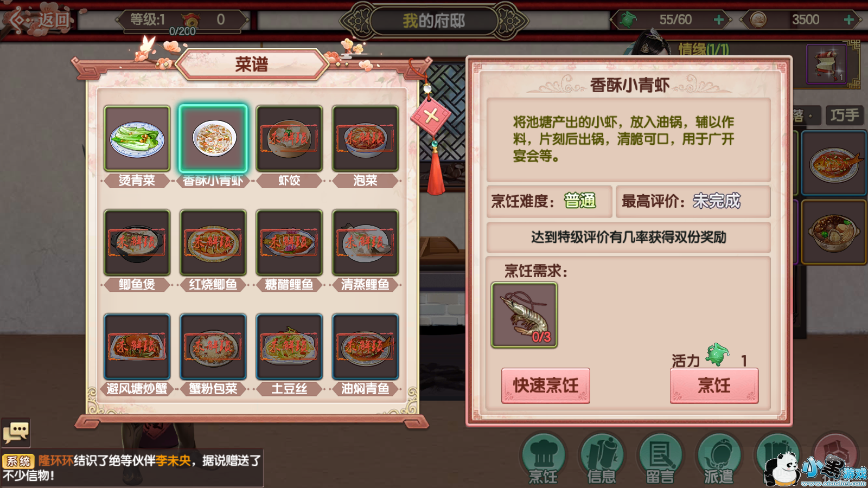This screenshot has width=868, height=488.
Task: Go back with the 返回 button
Action: (39, 20)
